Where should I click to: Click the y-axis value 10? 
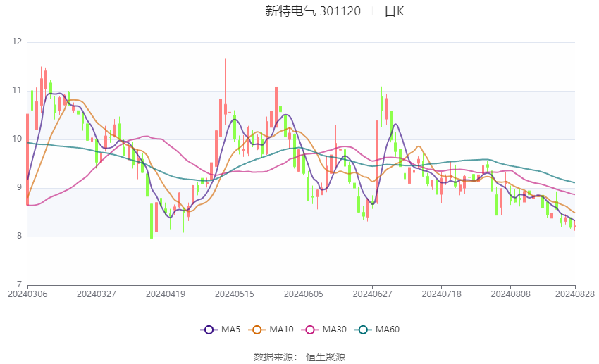pos(17,139)
